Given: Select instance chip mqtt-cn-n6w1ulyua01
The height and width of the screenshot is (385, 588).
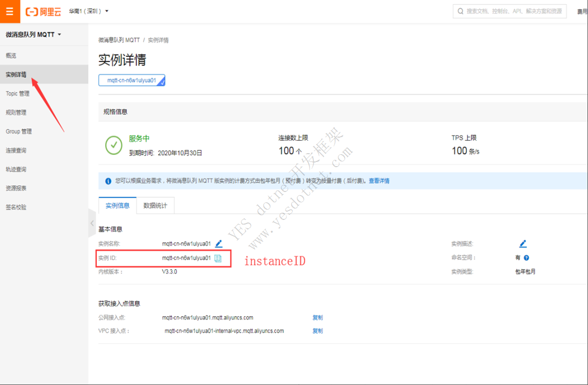Looking at the screenshot, I should coord(132,80).
